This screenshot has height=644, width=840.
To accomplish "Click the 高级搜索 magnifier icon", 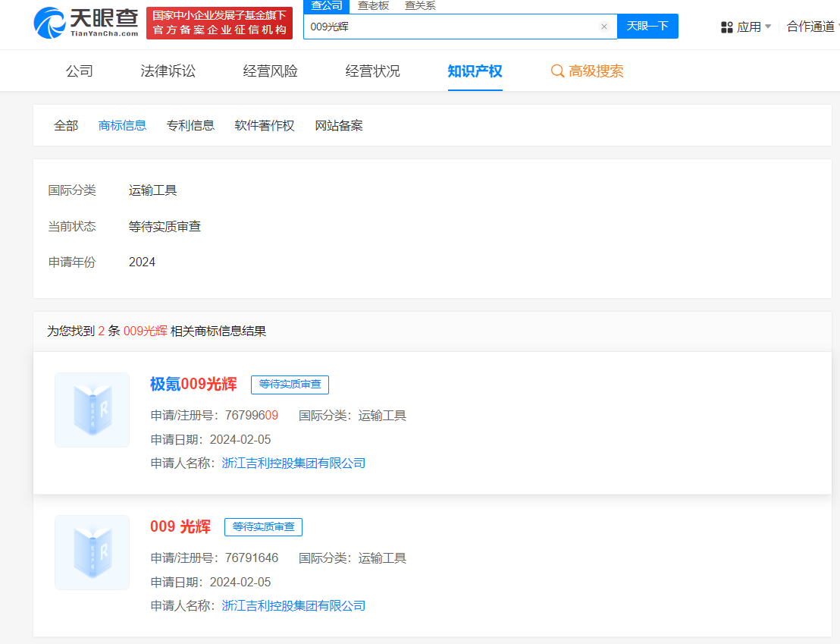I will click(557, 71).
